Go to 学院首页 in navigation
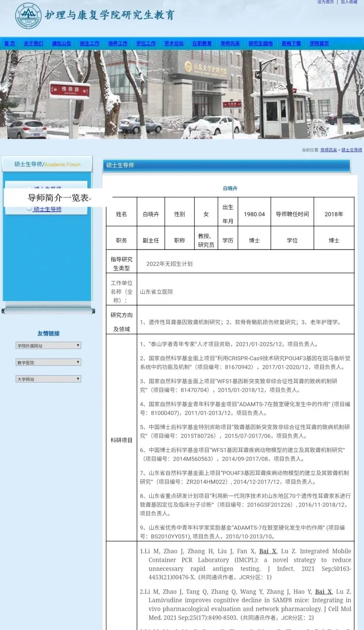This screenshot has height=630, width=364. [319, 44]
